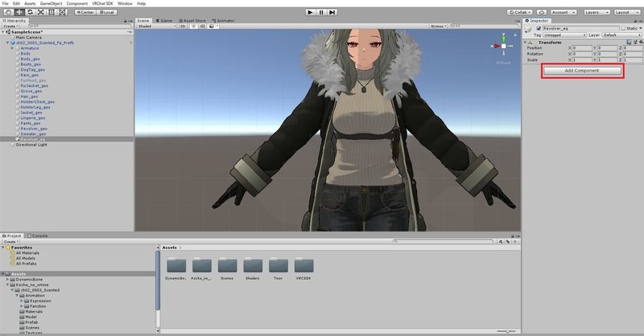Switch to the Animator tab
This screenshot has width=644, height=336.
point(223,21)
